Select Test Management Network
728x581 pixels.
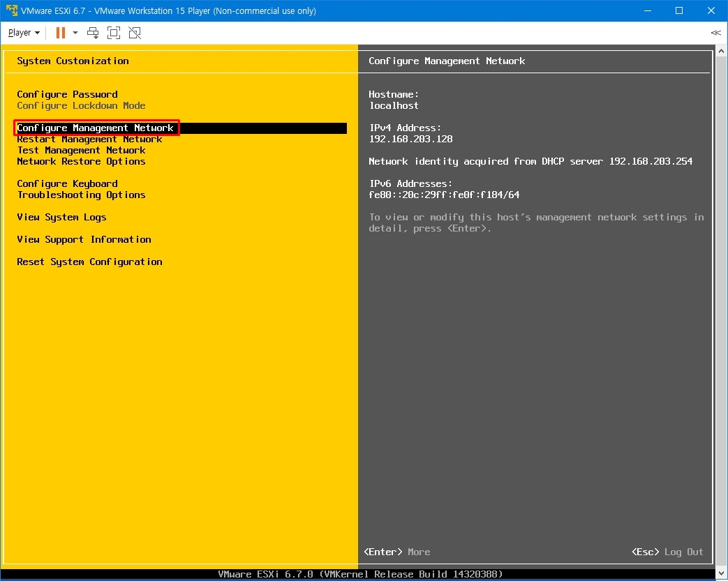coord(81,150)
